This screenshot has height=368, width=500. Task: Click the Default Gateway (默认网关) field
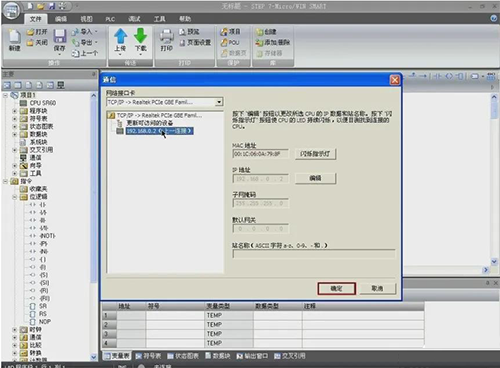coord(260,229)
